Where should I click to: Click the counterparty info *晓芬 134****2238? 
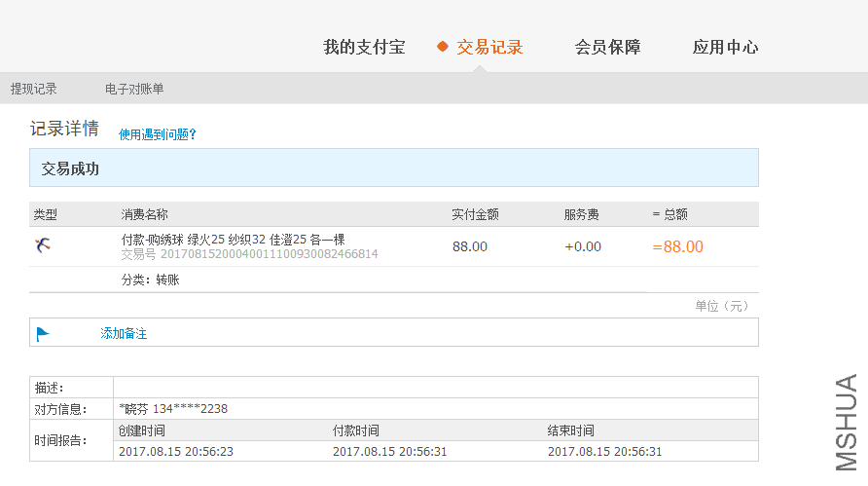pos(173,409)
